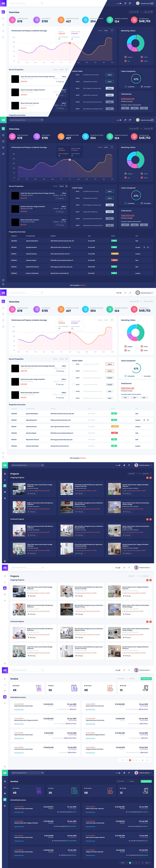Open the end date dropdown on dark Projects page

pyautogui.click(x=146, y=474)
